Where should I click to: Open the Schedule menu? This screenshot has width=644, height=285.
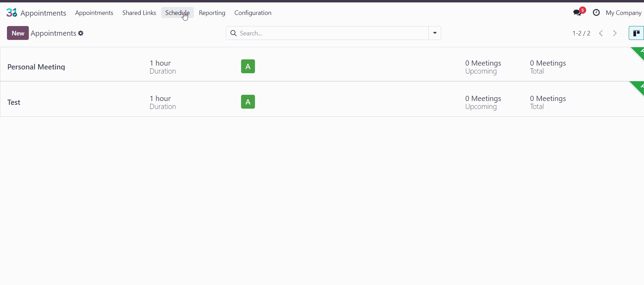pyautogui.click(x=177, y=13)
